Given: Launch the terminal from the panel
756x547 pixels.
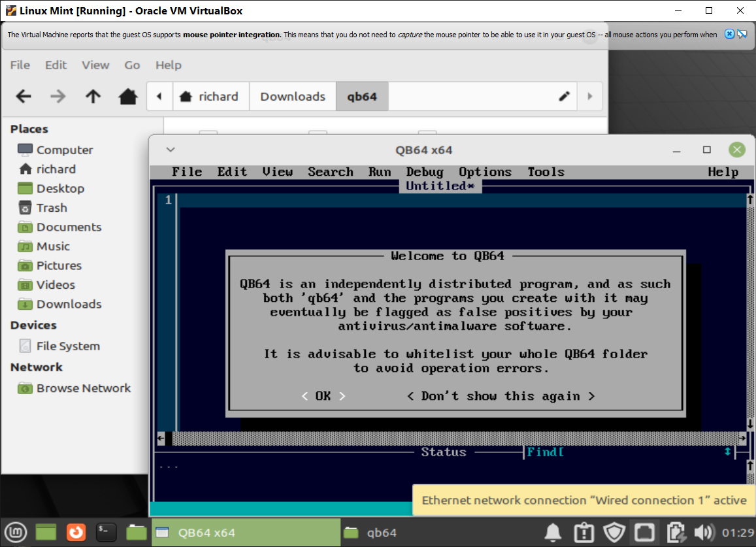Looking at the screenshot, I should pos(106,533).
